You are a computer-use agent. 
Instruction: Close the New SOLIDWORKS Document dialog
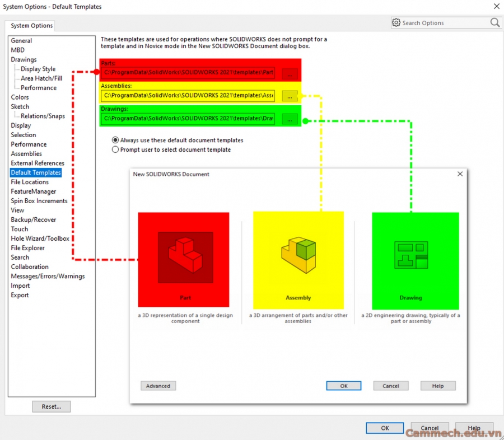[x=460, y=174]
